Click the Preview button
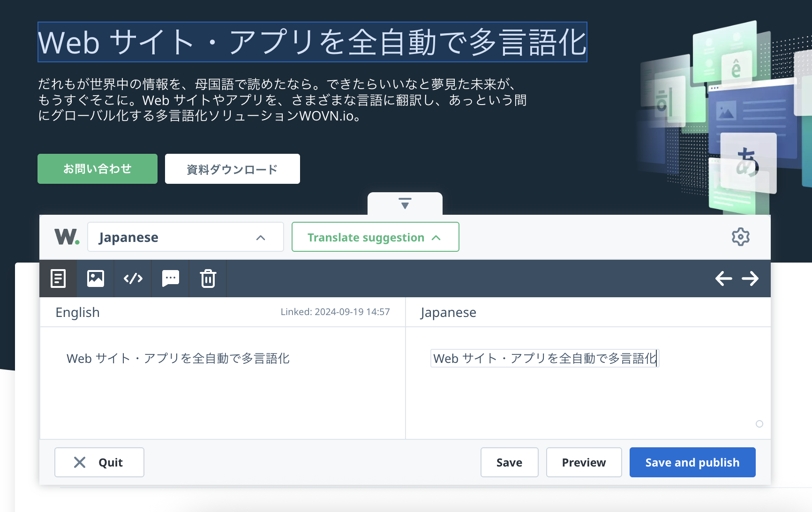The width and height of the screenshot is (812, 512). click(584, 462)
